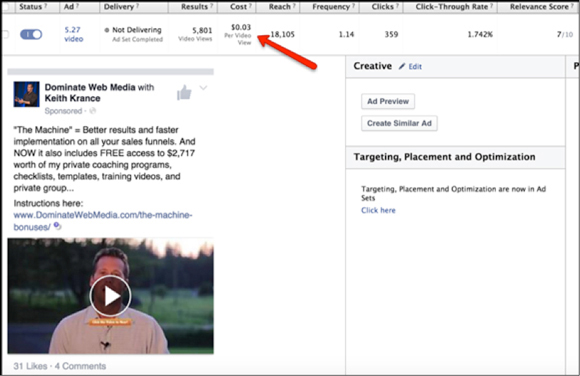Tick the checkbox for the 5.27 video row

(5, 34)
